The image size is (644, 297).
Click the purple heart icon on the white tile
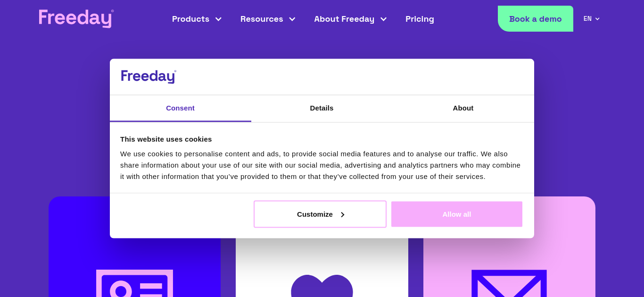point(322,286)
